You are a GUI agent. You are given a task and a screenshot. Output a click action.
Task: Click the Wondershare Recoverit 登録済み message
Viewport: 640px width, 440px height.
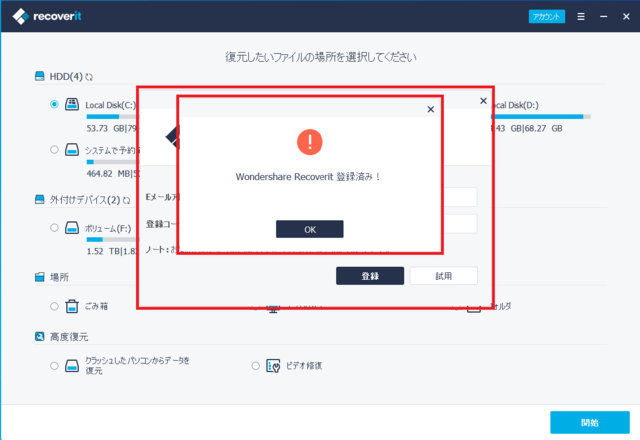point(308,177)
